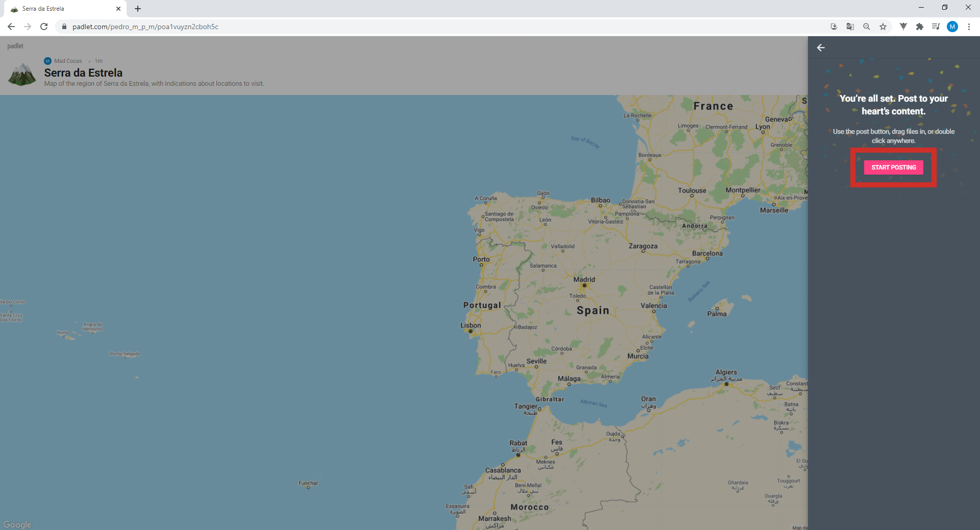Viewport: 980px width, 530px height.
Task: Click the mountain padlet icon
Action: coord(22,74)
